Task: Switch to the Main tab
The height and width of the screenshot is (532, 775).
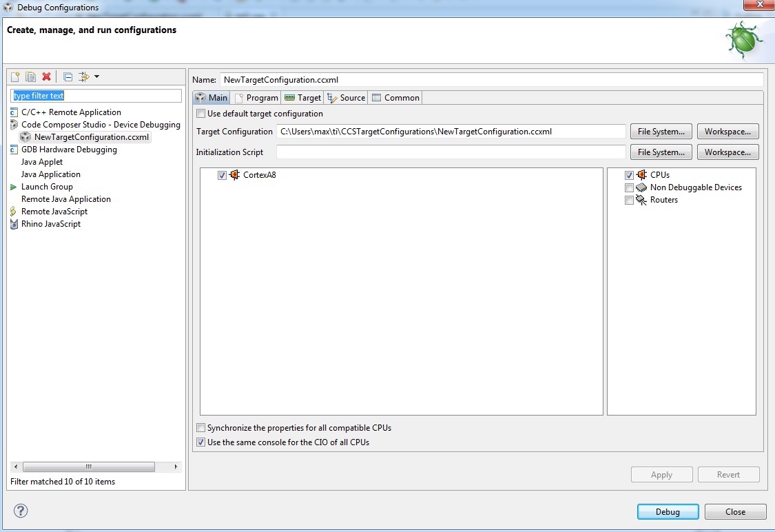Action: (x=211, y=97)
